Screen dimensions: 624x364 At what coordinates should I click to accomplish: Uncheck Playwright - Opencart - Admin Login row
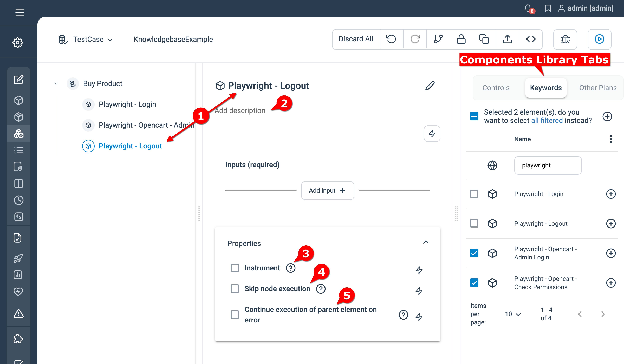pyautogui.click(x=474, y=253)
